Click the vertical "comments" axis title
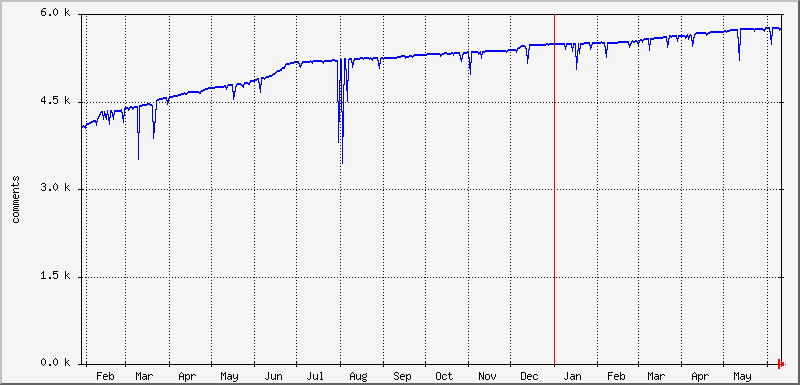Screen dimensions: 800x385 pyautogui.click(x=16, y=200)
